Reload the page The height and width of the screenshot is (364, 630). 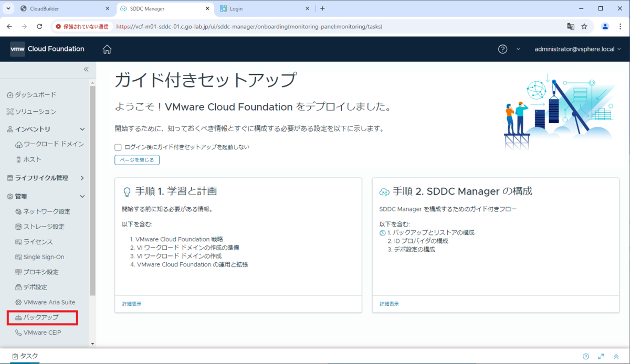pos(39,26)
